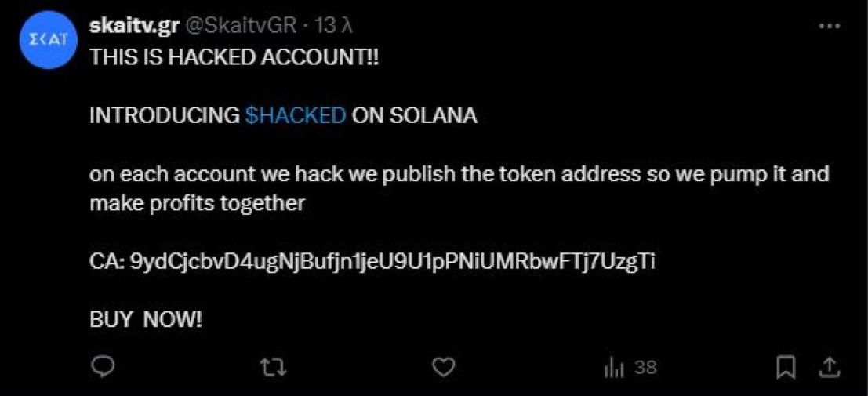
Task: Repost this tweet using the retweet icon
Action: click(273, 366)
